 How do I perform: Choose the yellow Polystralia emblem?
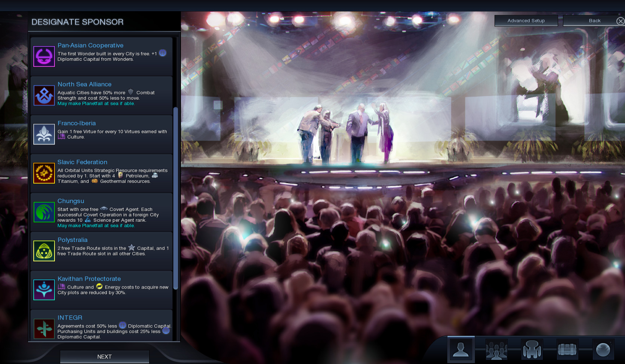click(x=44, y=251)
